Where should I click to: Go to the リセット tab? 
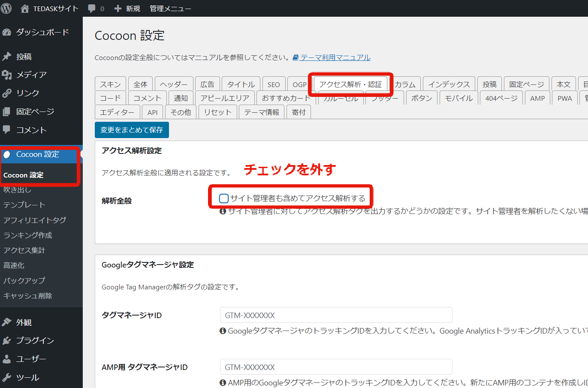[x=217, y=112]
